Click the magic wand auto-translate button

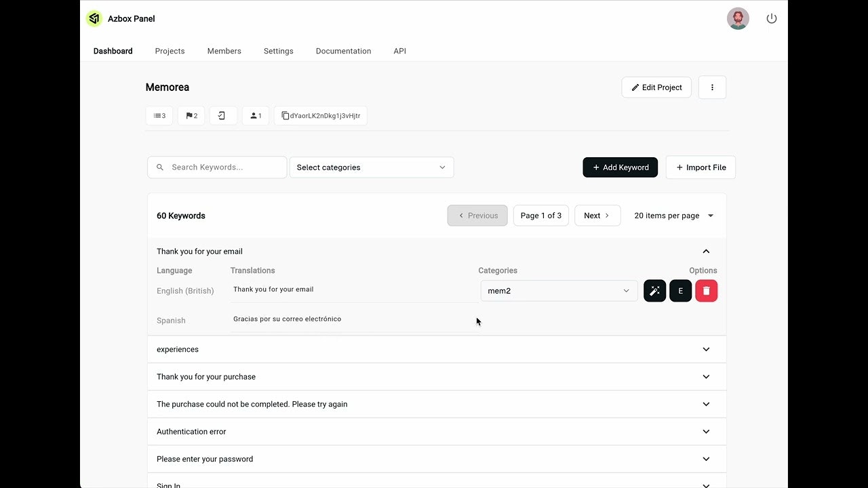point(654,291)
